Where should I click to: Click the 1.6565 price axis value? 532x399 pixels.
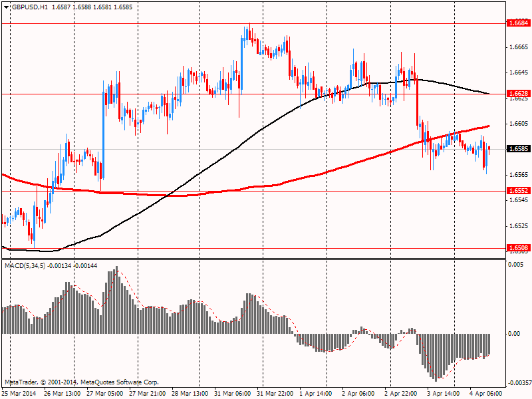tap(519, 175)
